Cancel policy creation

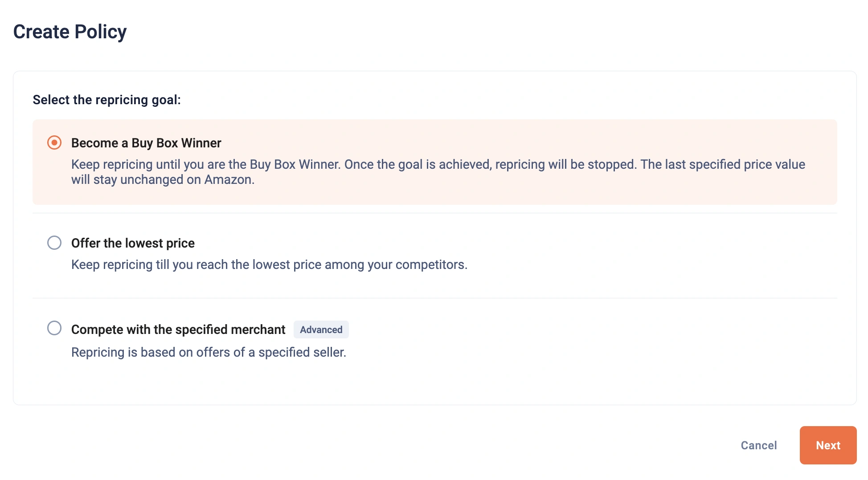[x=758, y=445]
